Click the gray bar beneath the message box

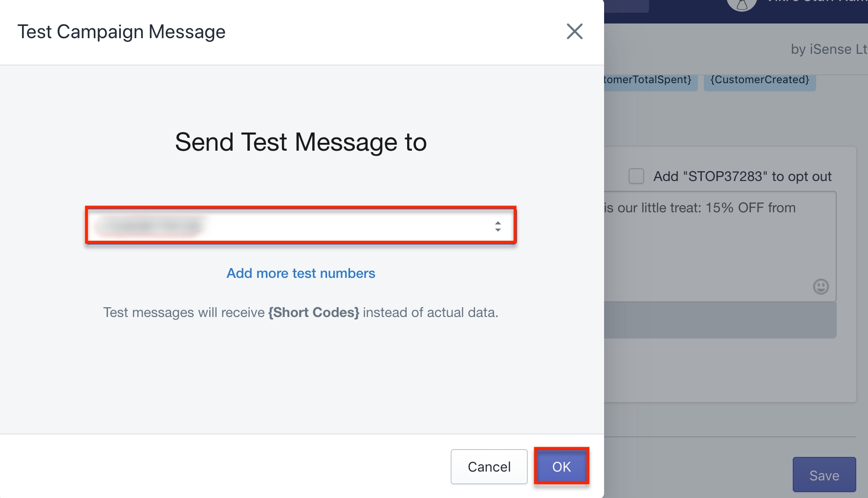pos(720,320)
